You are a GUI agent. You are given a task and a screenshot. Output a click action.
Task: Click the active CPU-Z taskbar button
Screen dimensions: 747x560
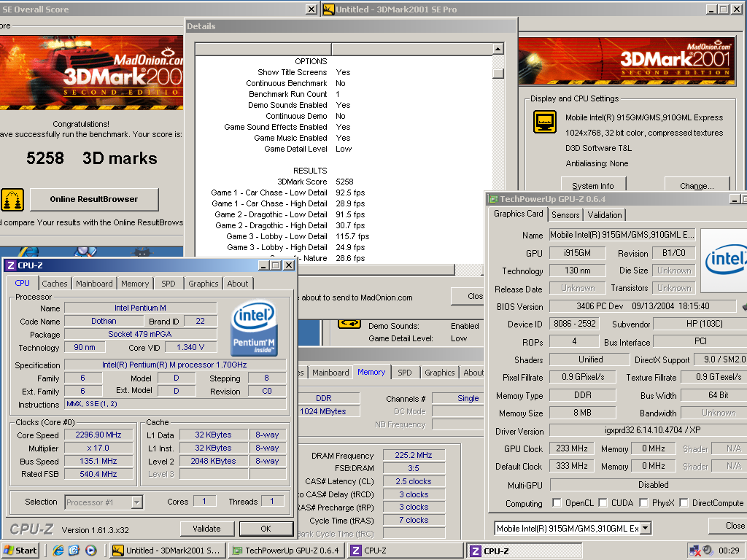(524, 551)
